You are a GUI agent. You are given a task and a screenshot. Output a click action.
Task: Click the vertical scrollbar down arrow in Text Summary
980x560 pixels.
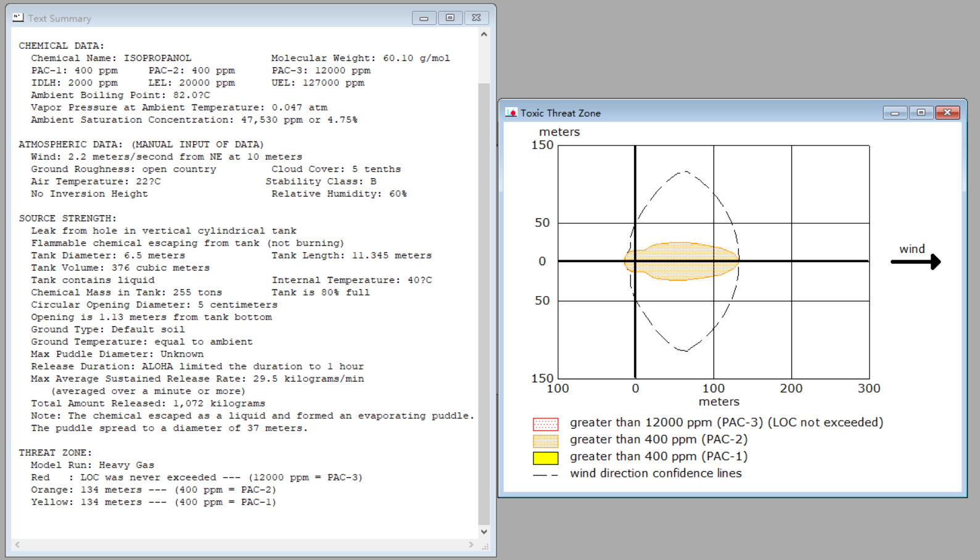(484, 532)
